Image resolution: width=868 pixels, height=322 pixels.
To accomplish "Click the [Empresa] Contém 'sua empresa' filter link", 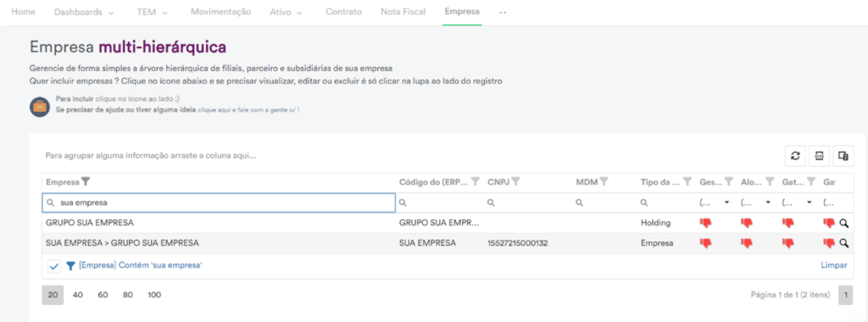I will coord(141,265).
